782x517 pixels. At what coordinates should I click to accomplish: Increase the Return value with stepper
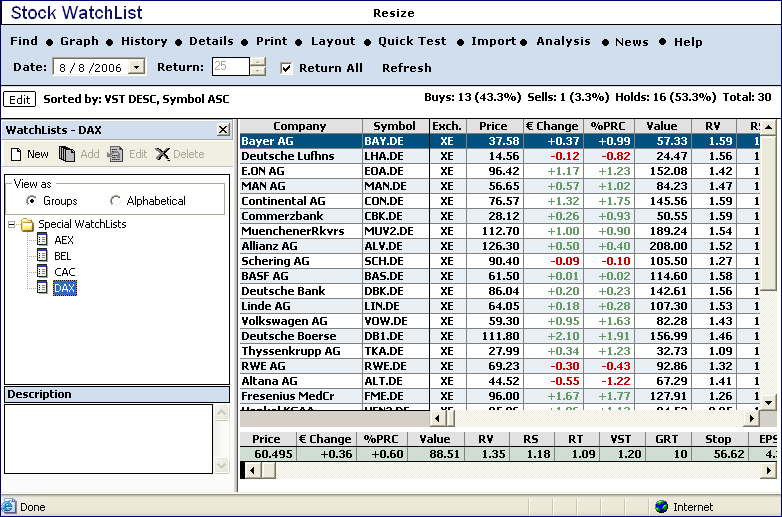tap(259, 63)
